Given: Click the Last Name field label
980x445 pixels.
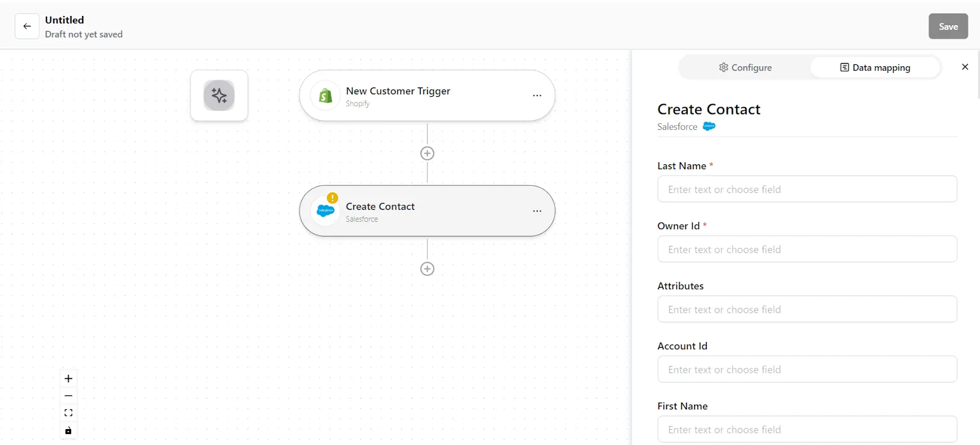Looking at the screenshot, I should 682,165.
